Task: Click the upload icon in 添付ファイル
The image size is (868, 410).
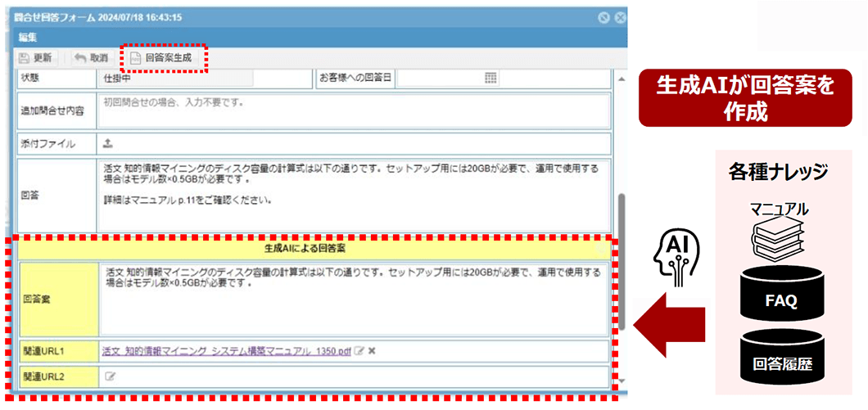Action: [108, 144]
